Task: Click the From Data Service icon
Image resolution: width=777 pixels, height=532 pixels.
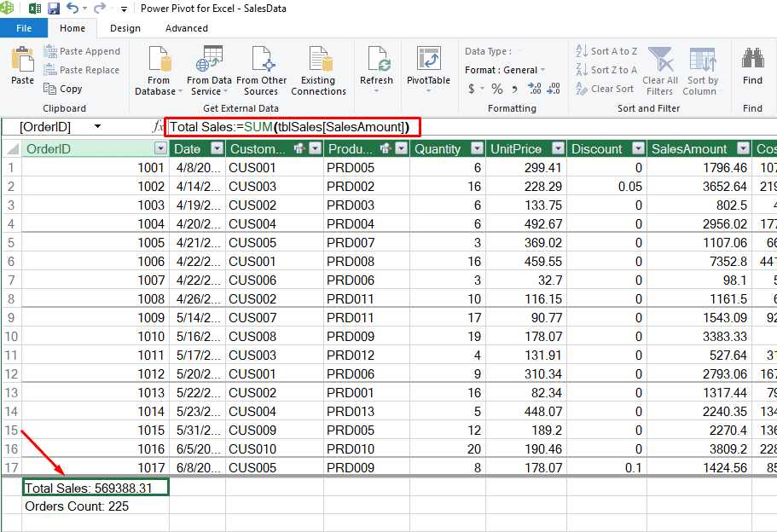Action: (x=209, y=60)
